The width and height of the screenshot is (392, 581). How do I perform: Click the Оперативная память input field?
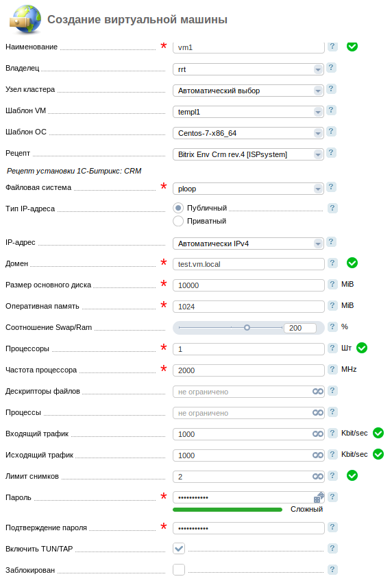tap(249, 307)
